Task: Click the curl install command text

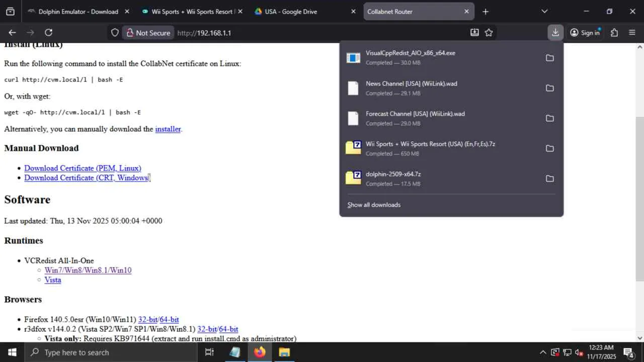Action: pyautogui.click(x=63, y=79)
